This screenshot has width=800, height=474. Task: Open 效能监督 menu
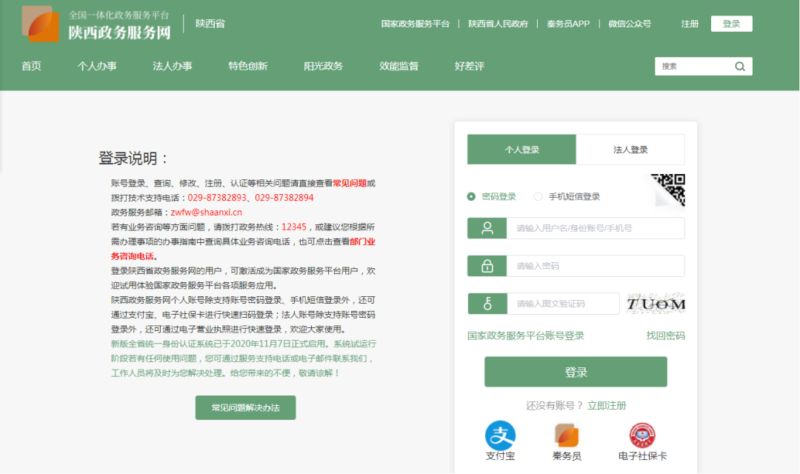[399, 66]
